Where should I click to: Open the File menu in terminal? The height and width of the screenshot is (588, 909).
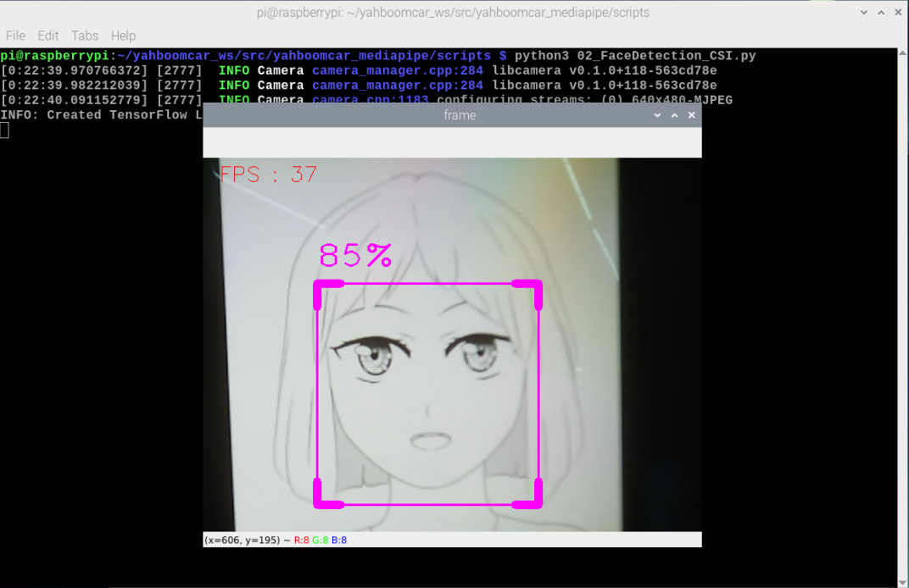coord(15,36)
